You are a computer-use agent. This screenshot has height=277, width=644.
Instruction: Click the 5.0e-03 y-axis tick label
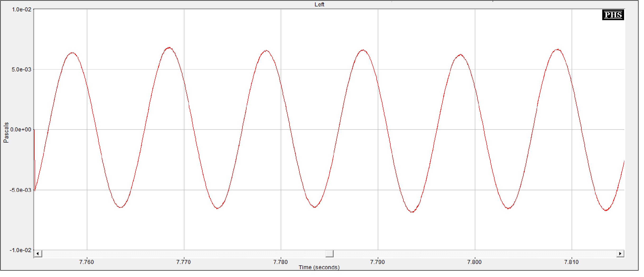[x=22, y=70]
